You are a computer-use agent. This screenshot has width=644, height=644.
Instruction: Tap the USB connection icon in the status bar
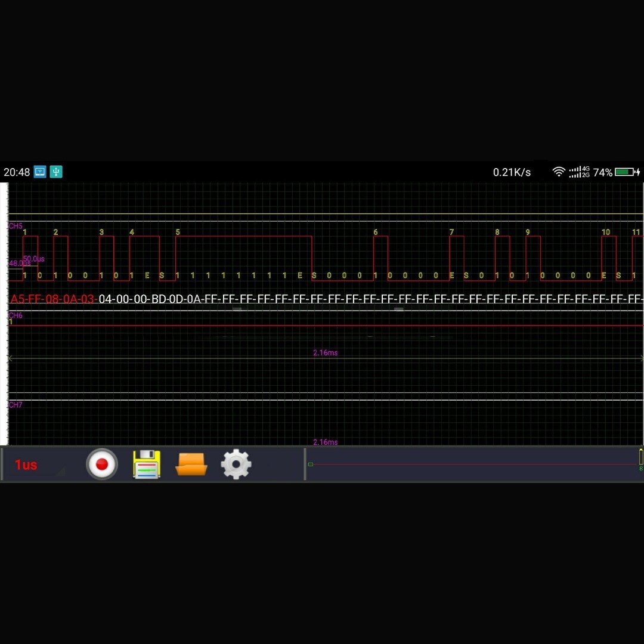pos(57,172)
